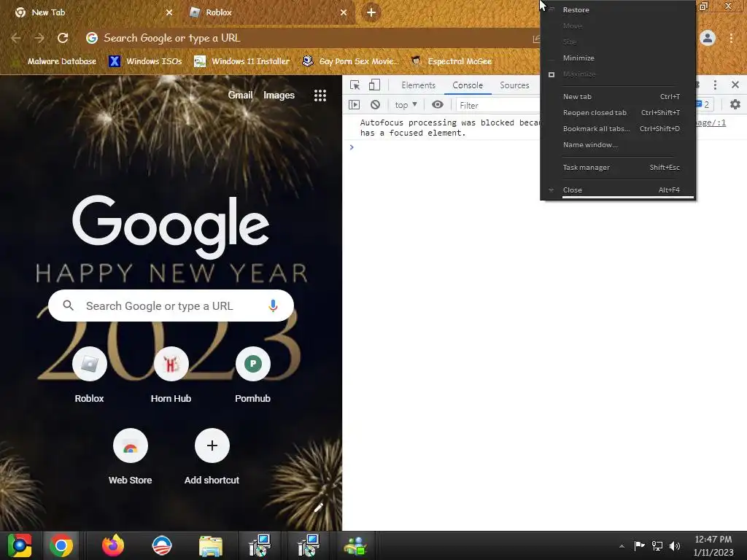This screenshot has width=747, height=560.
Task: Choose Close from window menu
Action: pos(618,190)
